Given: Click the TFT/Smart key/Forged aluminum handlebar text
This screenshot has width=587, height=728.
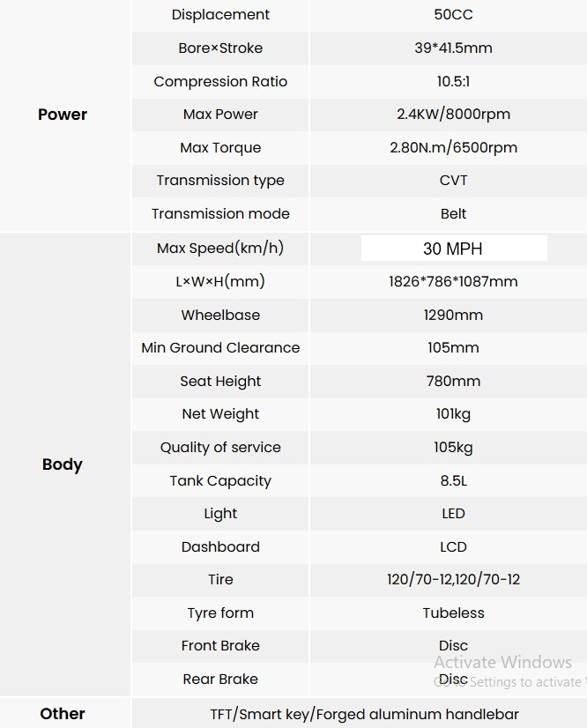Looking at the screenshot, I should 364,714.
